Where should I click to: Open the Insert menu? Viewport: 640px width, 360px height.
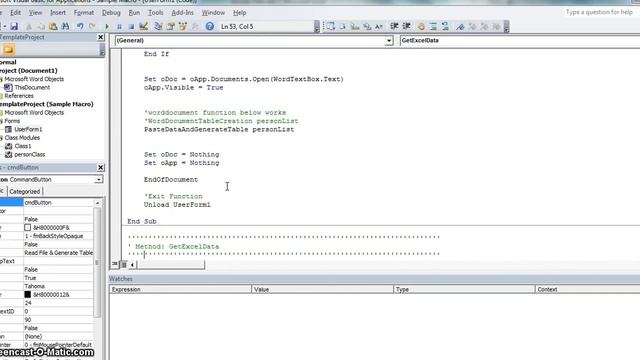58,13
